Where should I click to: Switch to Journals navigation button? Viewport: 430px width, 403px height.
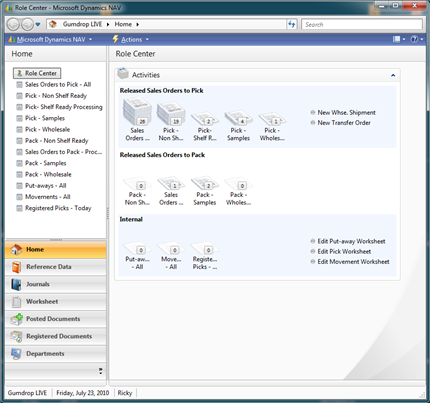click(x=56, y=284)
